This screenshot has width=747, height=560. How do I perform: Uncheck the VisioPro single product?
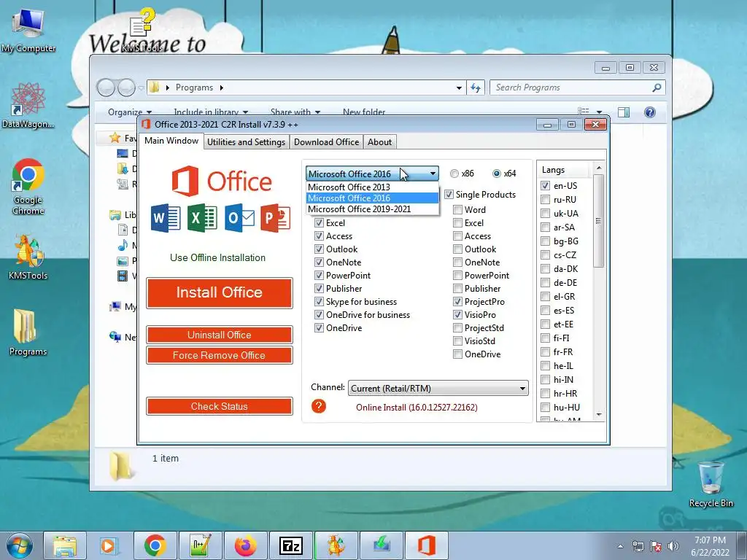coord(457,315)
